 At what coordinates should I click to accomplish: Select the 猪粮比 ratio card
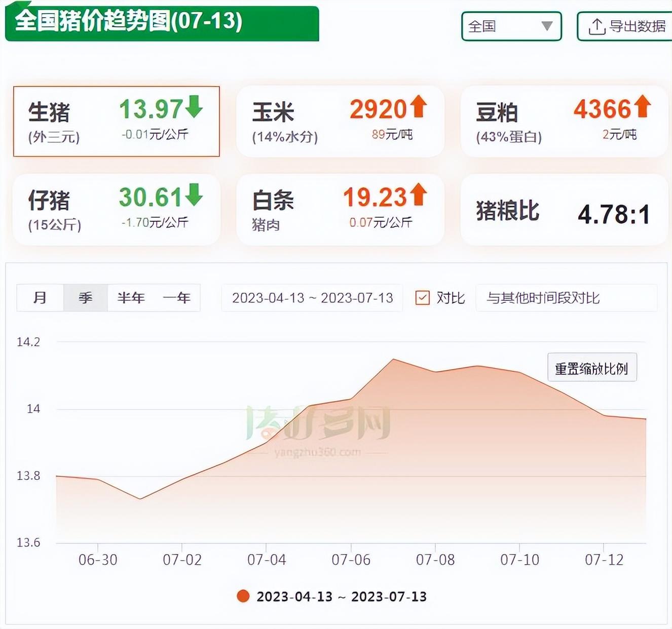(564, 210)
